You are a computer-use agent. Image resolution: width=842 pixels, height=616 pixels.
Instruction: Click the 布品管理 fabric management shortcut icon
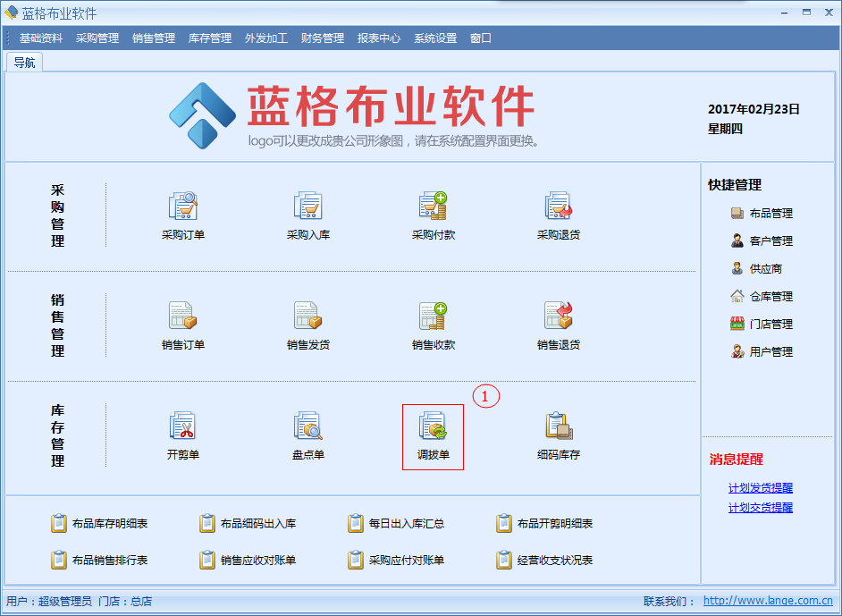click(x=737, y=213)
